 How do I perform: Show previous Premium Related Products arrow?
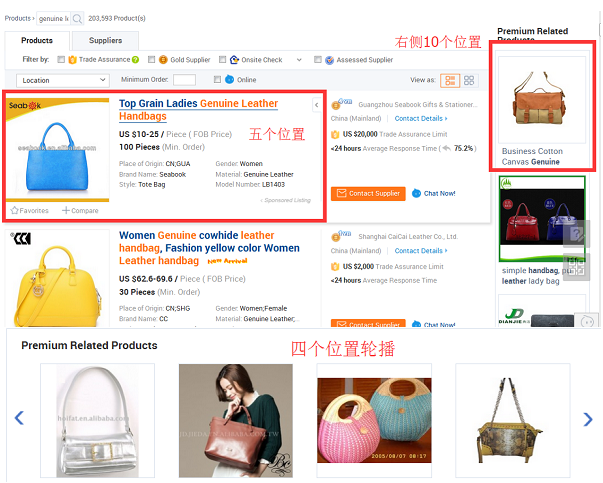pos(19,418)
